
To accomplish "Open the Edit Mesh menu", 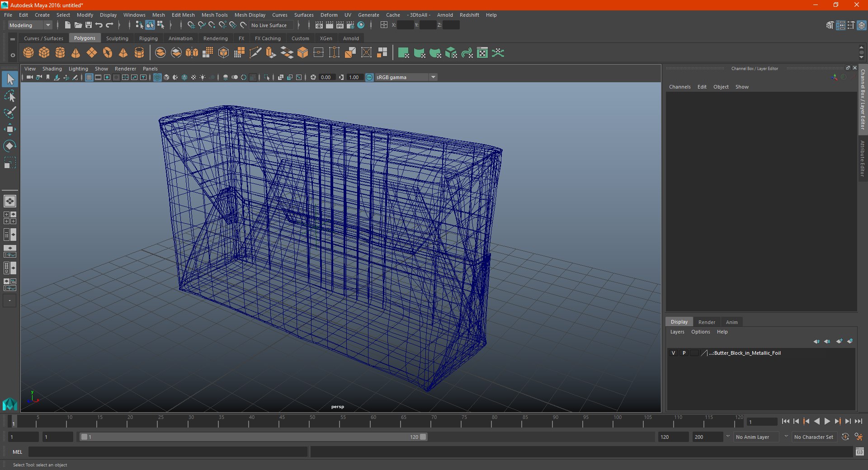I will 183,15.
